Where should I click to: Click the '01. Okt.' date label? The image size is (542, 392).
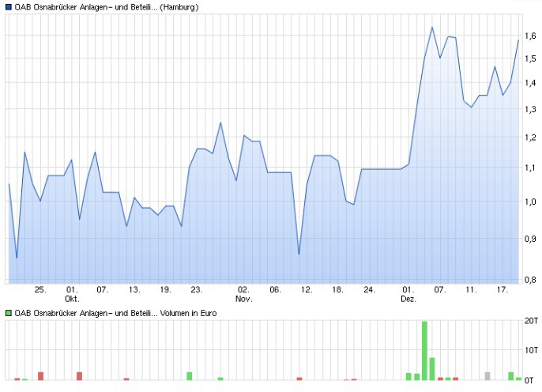pyautogui.click(x=72, y=294)
